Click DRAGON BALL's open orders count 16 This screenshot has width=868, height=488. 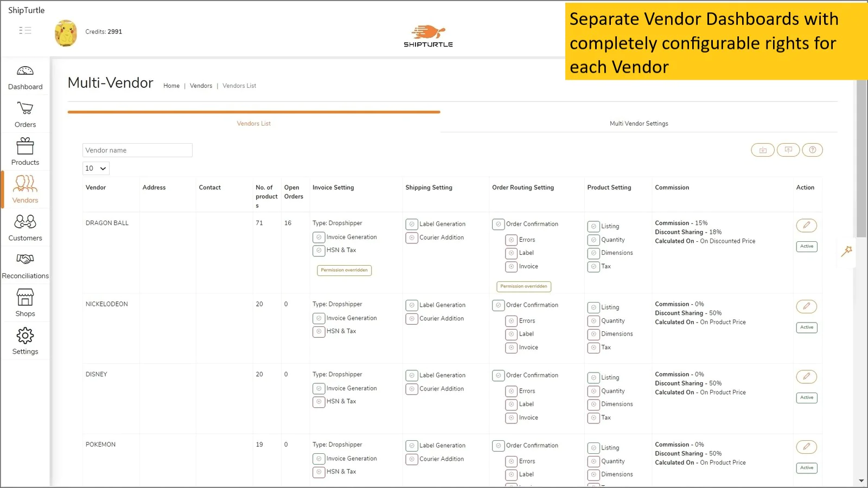288,223
